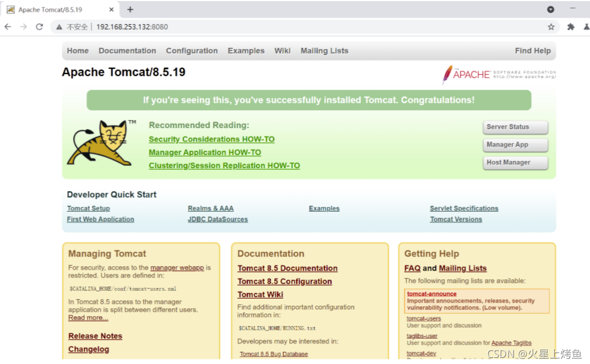Open Tomcat 8.5 Bug Database link
590x364 pixels.
click(x=274, y=354)
